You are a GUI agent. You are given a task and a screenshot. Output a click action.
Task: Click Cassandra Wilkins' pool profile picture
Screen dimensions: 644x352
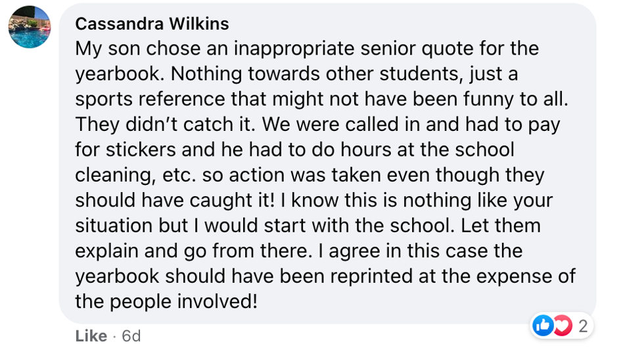30,27
